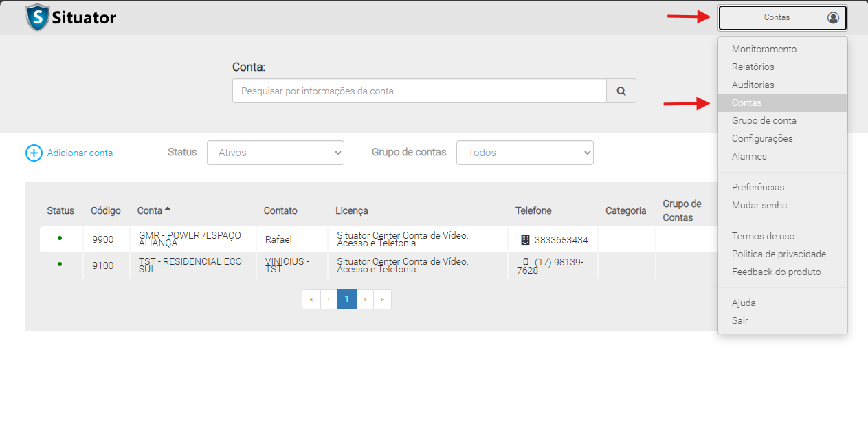Screen dimensions: 868x436
Task: Click the user profile avatar icon
Action: (833, 18)
